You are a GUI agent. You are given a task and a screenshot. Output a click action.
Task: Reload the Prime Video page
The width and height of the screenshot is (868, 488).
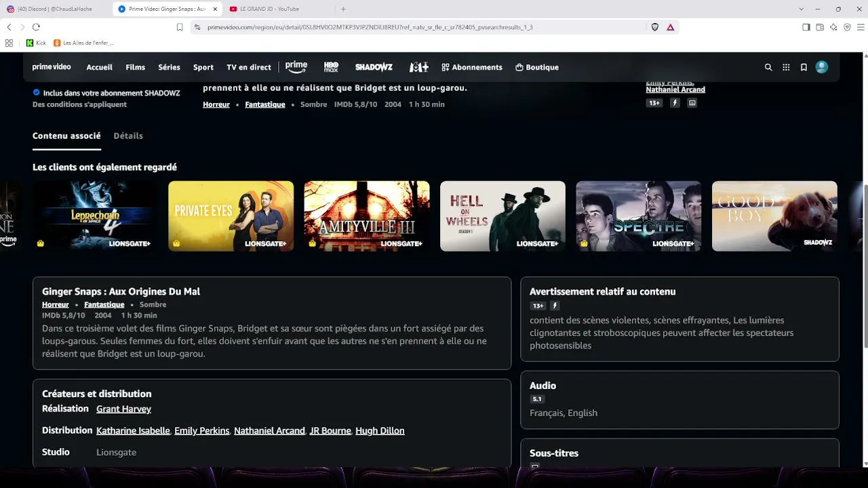click(x=36, y=27)
